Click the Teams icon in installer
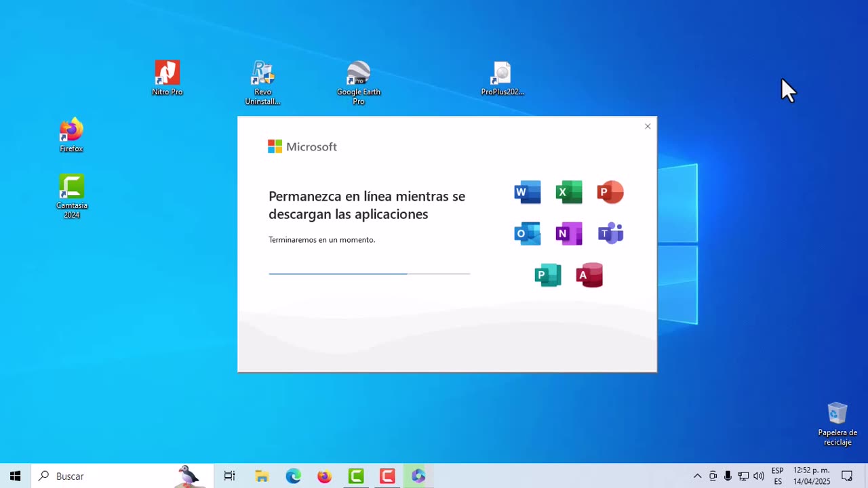 coord(610,234)
